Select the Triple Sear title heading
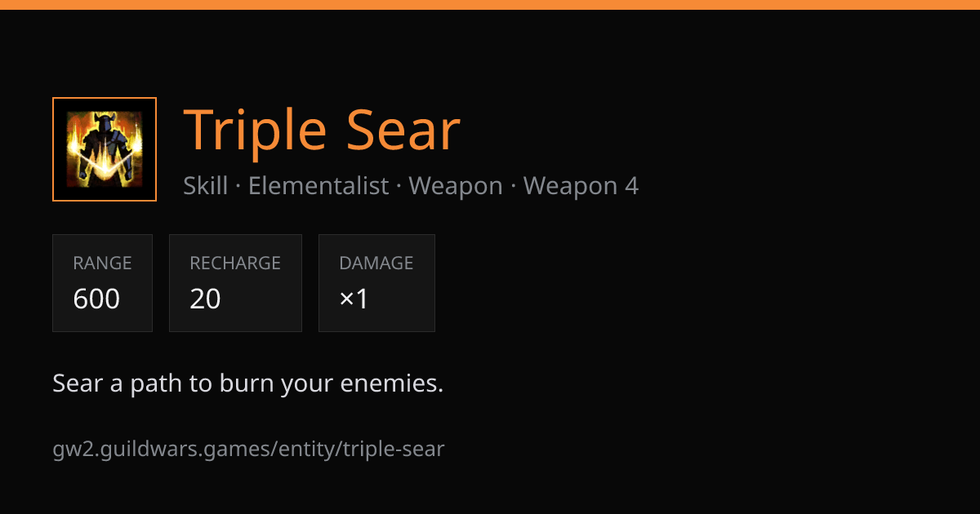Viewport: 980px width, 514px height. coord(322,131)
